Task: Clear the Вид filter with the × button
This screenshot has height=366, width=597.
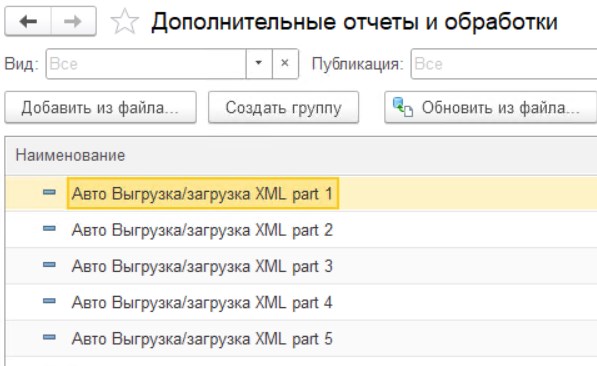Action: tap(285, 64)
